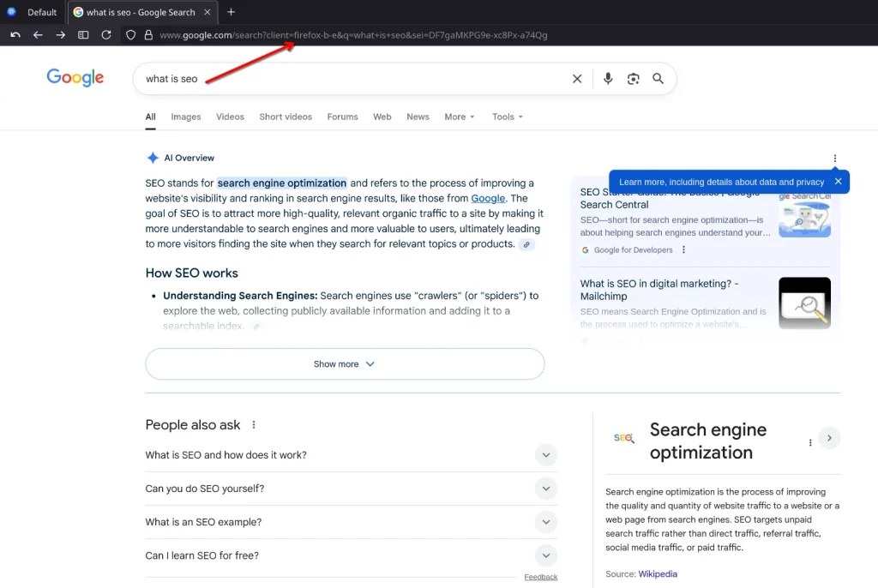The image size is (878, 588).
Task: Expand 'What is an SEO example?'
Action: (351, 523)
